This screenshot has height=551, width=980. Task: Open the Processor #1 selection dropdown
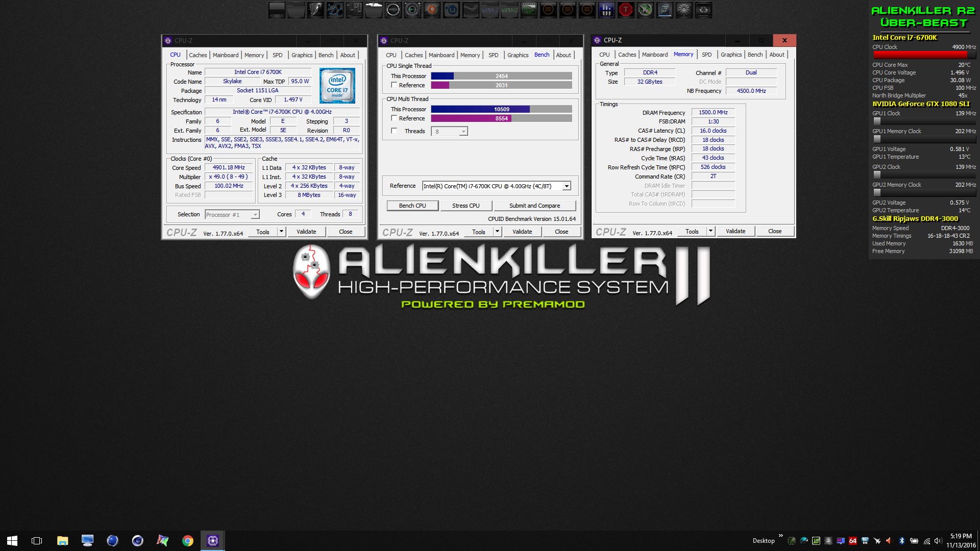pos(232,215)
